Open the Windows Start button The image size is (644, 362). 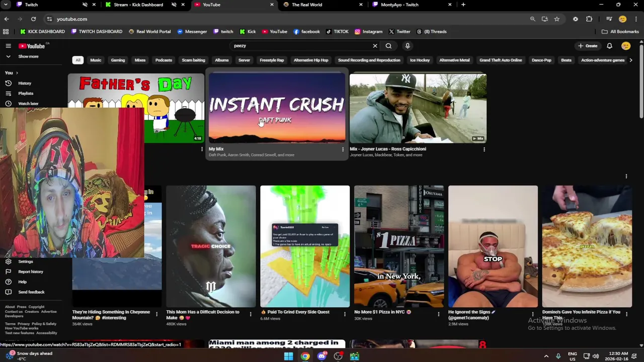(x=288, y=356)
